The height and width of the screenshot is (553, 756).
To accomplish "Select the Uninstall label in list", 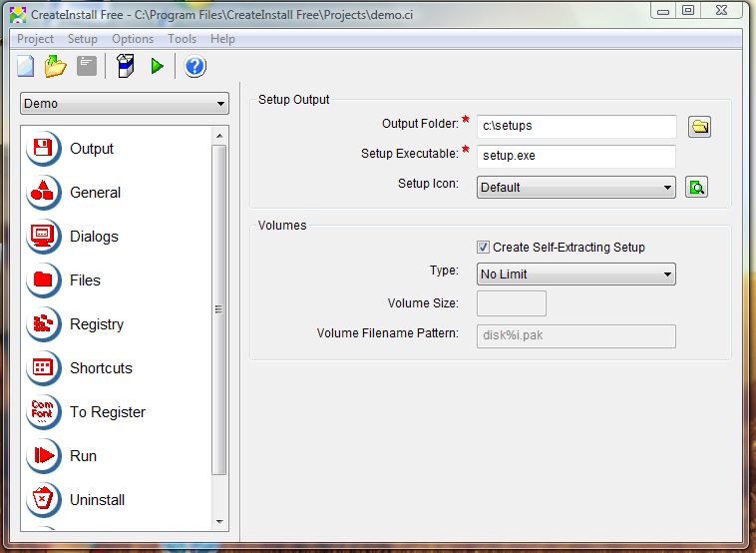I will pos(97,500).
